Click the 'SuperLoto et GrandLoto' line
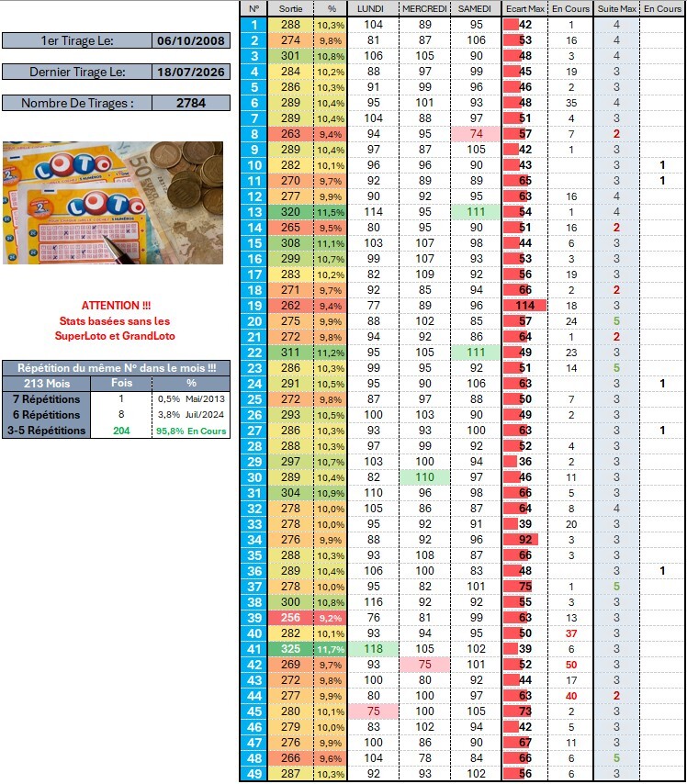687x784 pixels. pyautogui.click(x=115, y=336)
